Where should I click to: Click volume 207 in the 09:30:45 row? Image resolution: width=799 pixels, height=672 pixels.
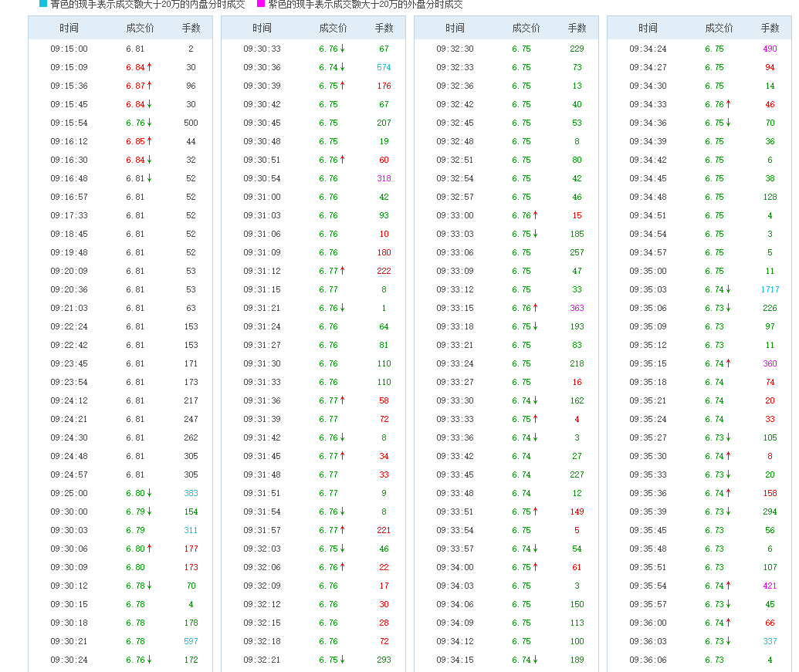[x=384, y=123]
